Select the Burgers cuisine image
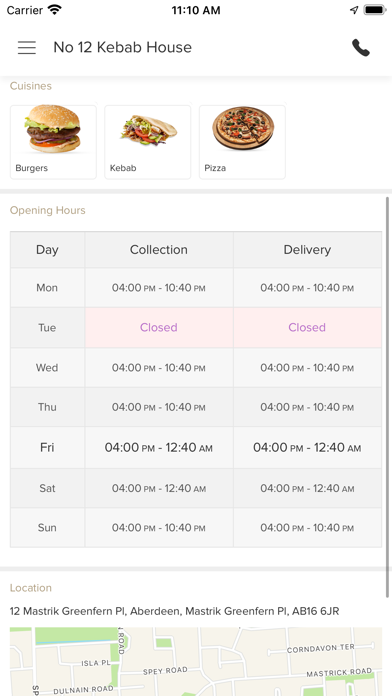This screenshot has height=696, width=392. (x=53, y=129)
